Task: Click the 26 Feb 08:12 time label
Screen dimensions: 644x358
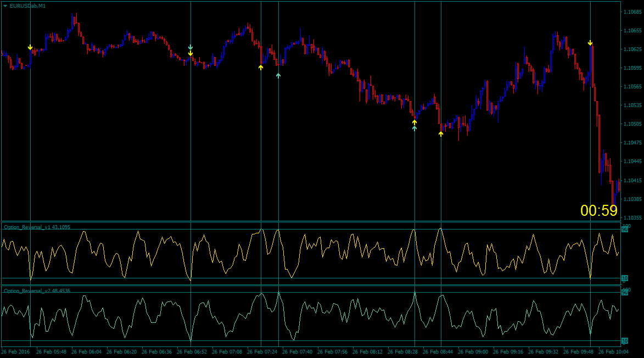Action: (x=368, y=352)
